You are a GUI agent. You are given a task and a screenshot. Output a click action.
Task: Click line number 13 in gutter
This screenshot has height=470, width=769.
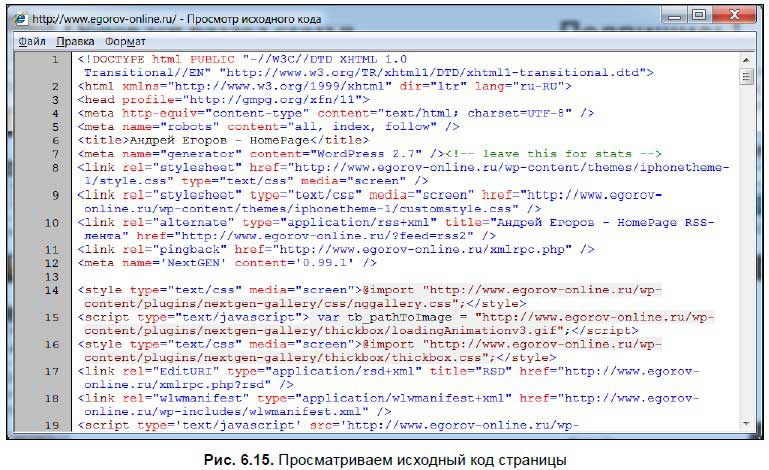click(x=52, y=277)
